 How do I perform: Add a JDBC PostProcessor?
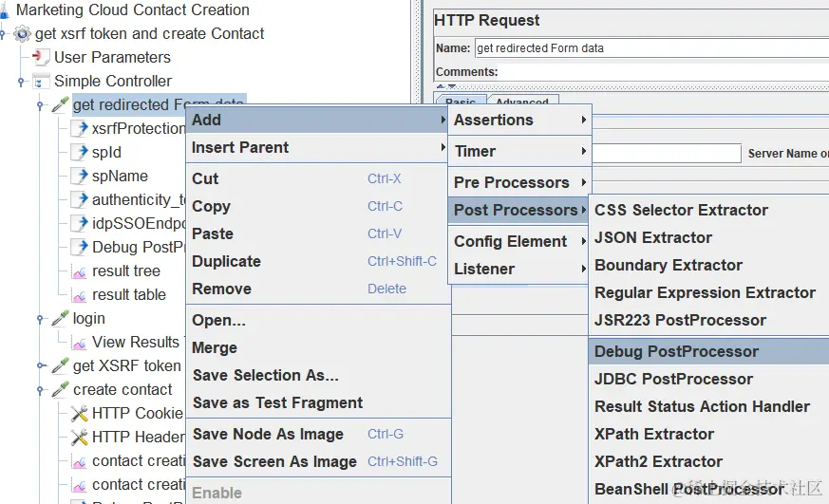pos(709,379)
